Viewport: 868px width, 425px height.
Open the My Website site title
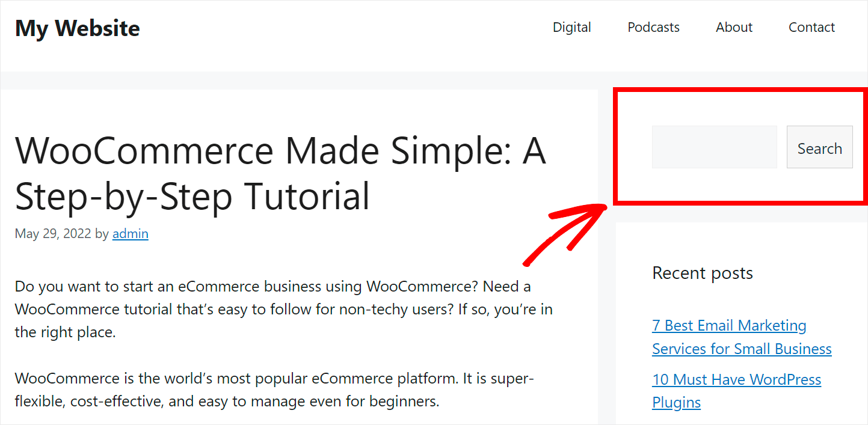(77, 28)
